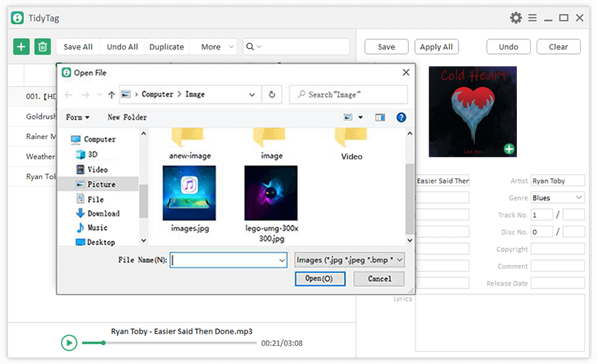Screen dimensions: 597x364
Task: Click the refresh icon in Open File dialog
Action: 272,95
